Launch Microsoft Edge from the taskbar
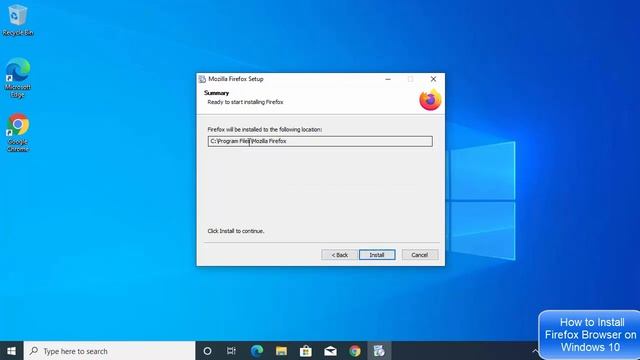 [257, 351]
